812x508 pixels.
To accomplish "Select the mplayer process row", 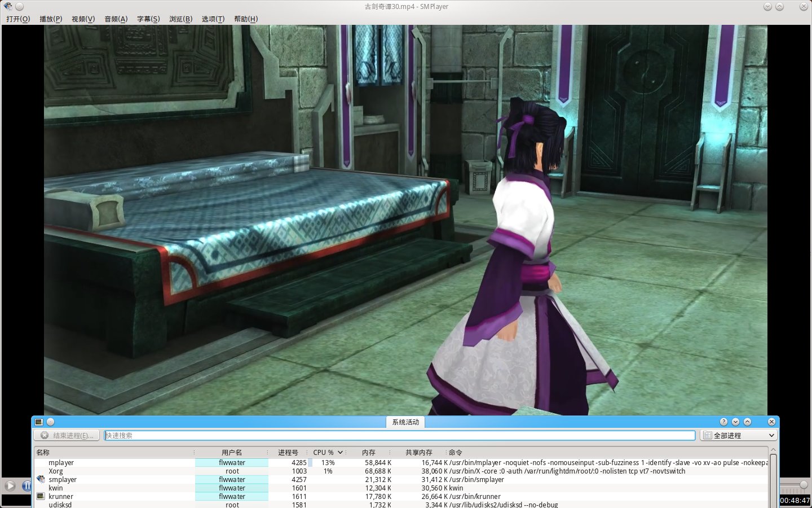I will coord(401,462).
